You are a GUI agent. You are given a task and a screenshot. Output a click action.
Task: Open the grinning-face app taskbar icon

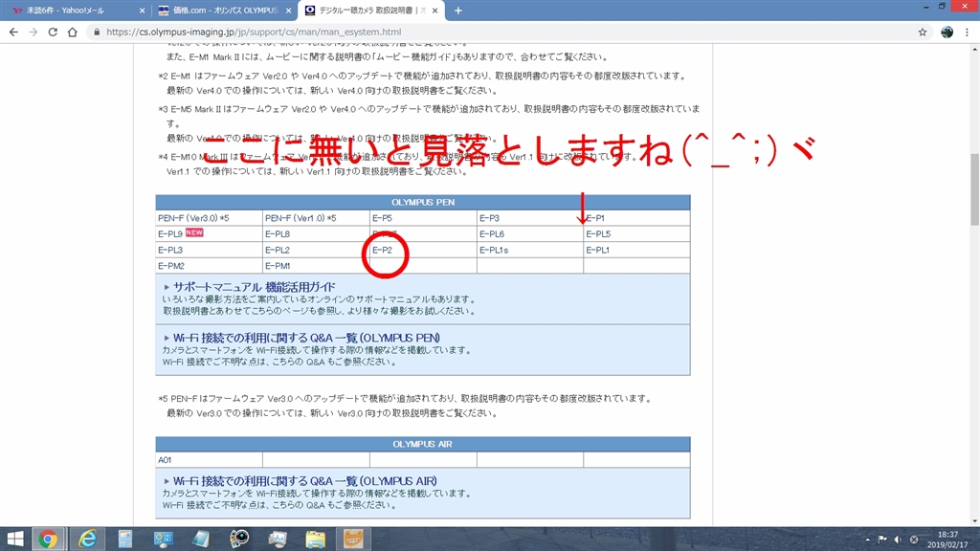pos(354,539)
